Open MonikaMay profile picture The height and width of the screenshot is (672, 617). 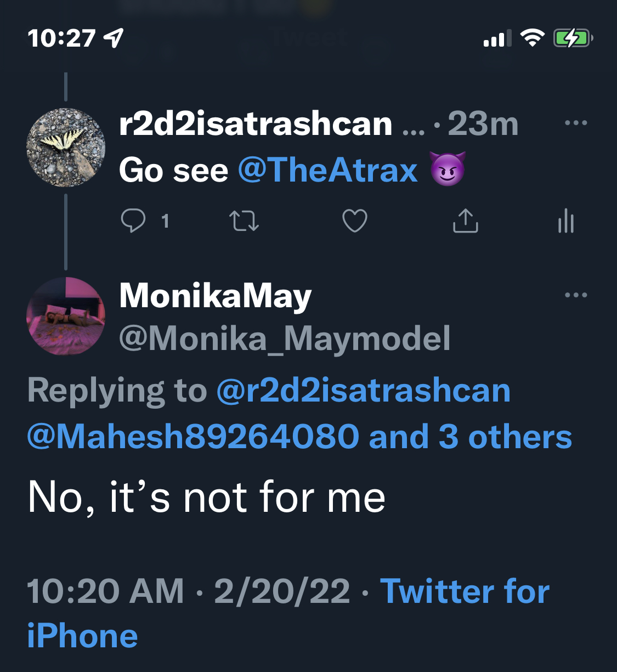coord(66,316)
